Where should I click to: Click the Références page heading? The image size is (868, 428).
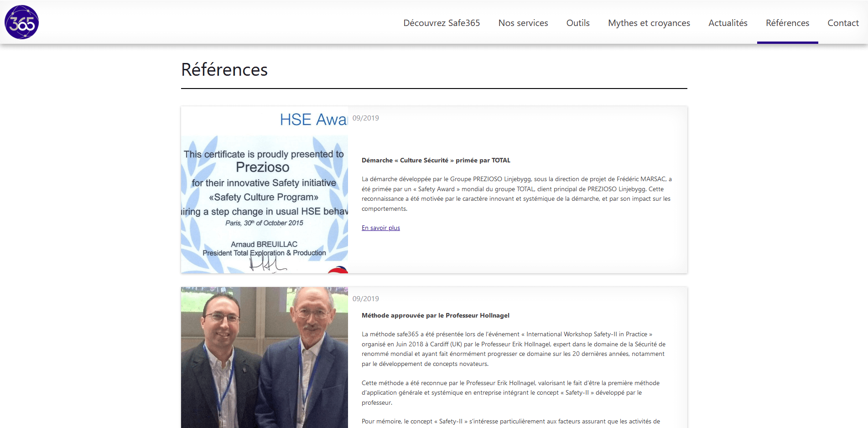pos(224,70)
